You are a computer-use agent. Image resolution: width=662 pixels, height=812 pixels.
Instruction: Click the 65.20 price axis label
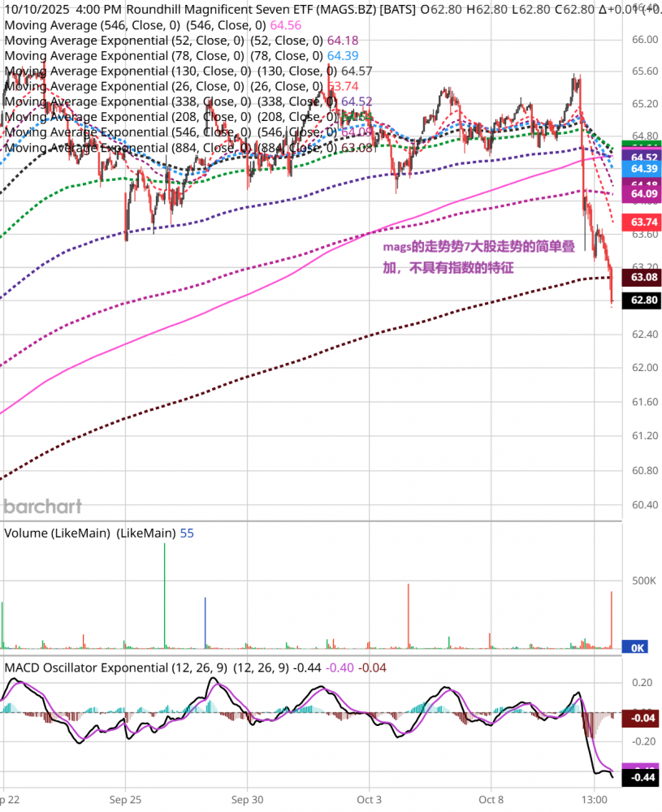(x=645, y=104)
